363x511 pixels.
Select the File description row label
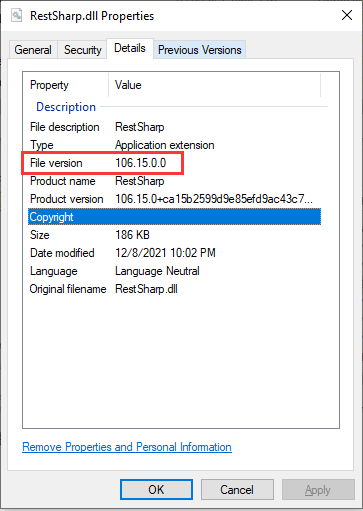pos(65,127)
